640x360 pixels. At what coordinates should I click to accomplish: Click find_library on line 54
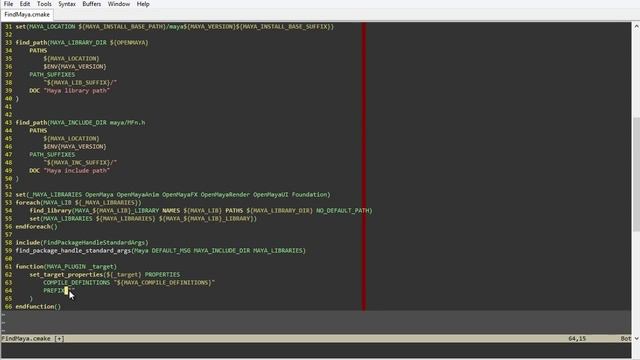pyautogui.click(x=51, y=211)
